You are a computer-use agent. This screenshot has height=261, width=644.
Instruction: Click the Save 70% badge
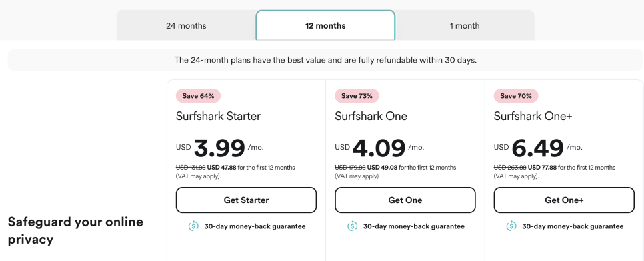tap(516, 96)
